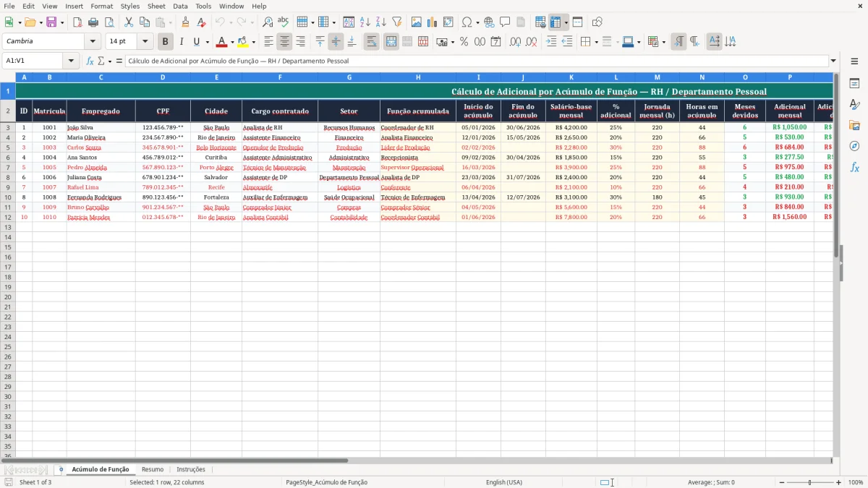The image size is (868, 488).
Task: Click the Copy icon
Action: pyautogui.click(x=145, y=22)
